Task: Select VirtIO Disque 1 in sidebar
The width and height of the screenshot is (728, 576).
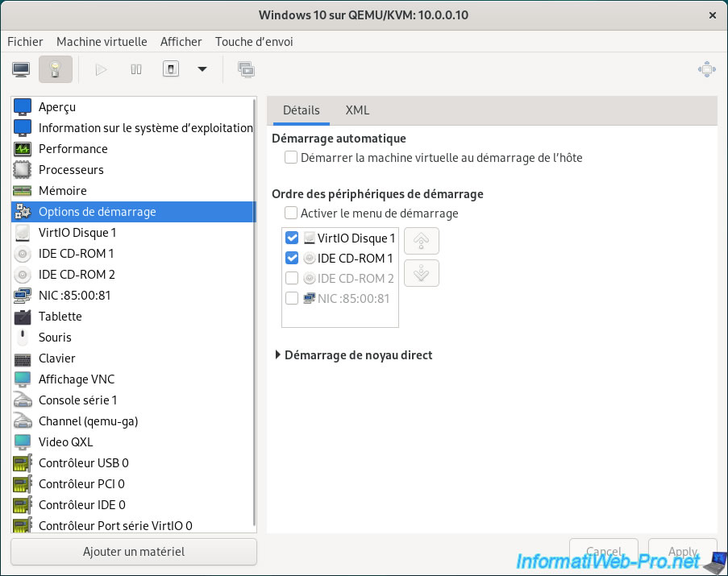Action: point(134,233)
